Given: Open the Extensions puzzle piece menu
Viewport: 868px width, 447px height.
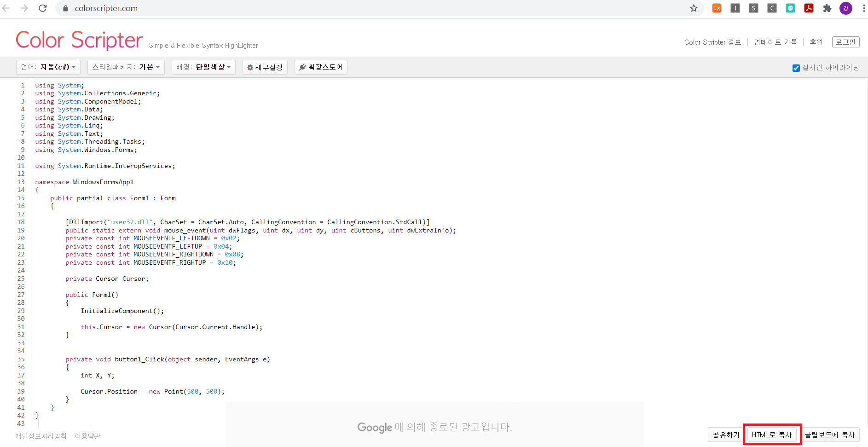Looking at the screenshot, I should [827, 8].
